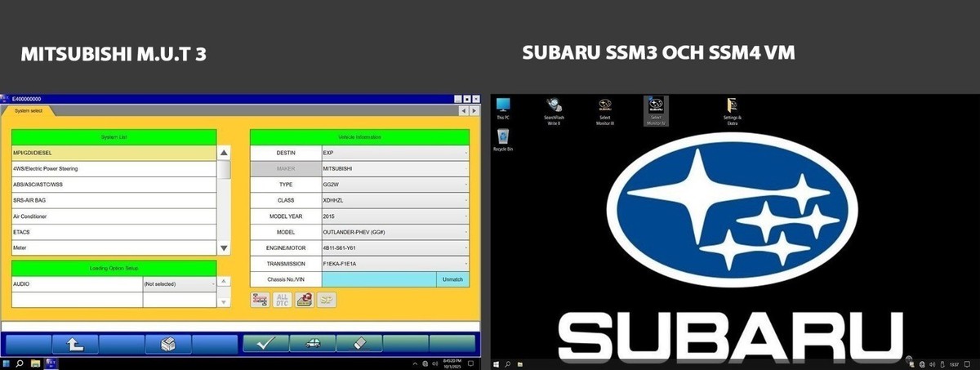Open the Recycle Bin icon
980x370 pixels.
tap(503, 140)
